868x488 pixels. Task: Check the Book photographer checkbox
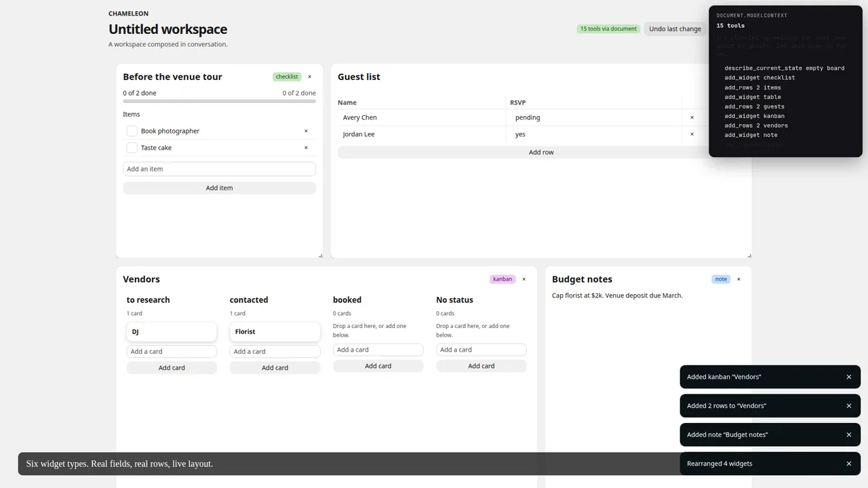tap(132, 131)
